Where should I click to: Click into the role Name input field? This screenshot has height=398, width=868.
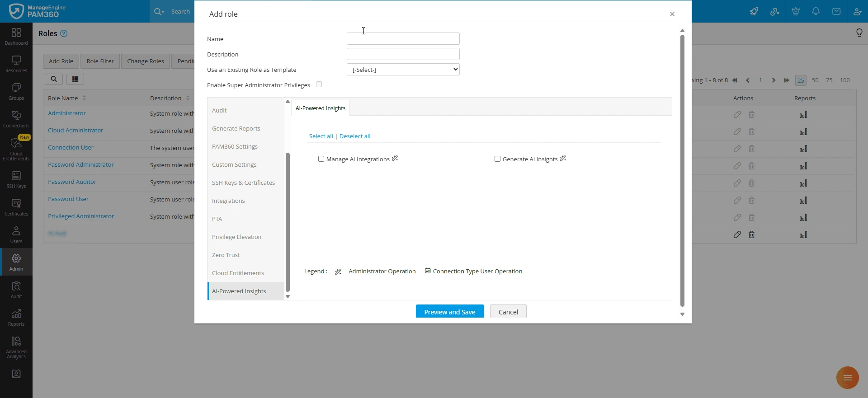(403, 39)
